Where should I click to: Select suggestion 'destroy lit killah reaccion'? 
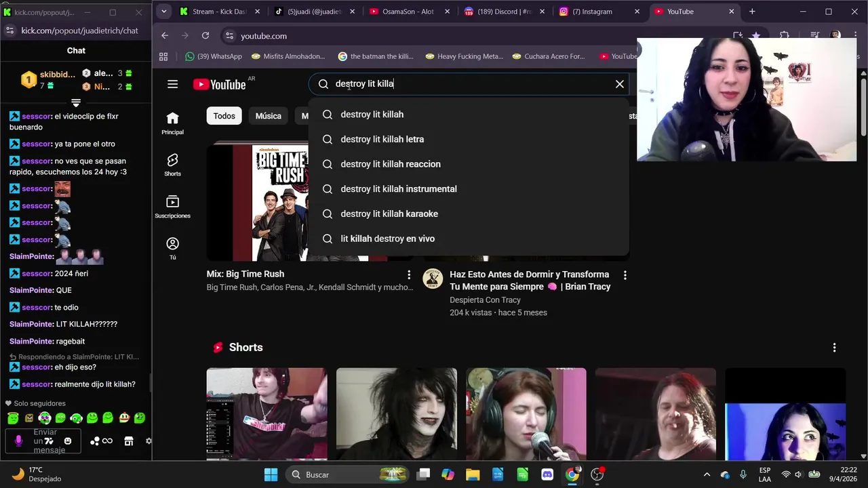[468, 164]
